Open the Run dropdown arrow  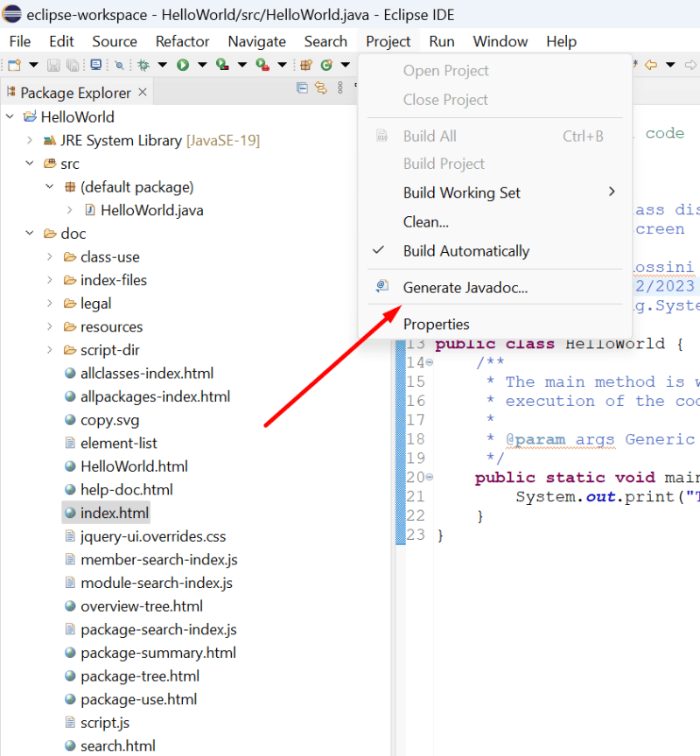(x=202, y=65)
